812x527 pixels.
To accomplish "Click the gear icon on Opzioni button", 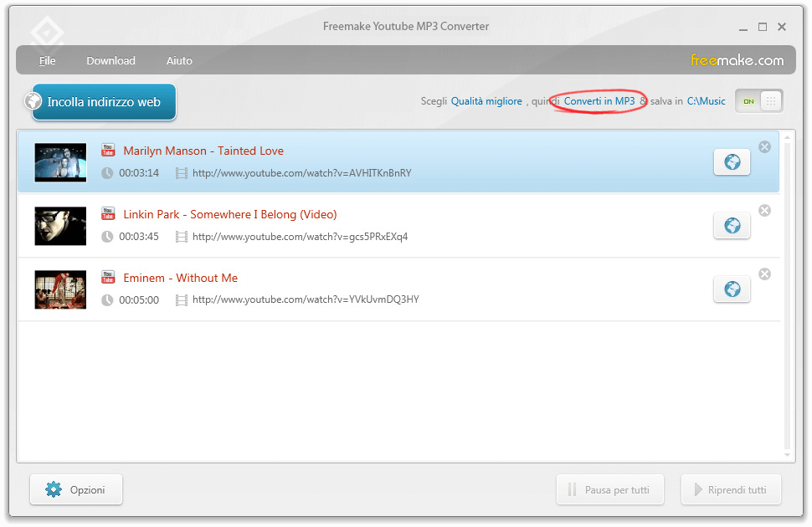I will pyautogui.click(x=54, y=489).
